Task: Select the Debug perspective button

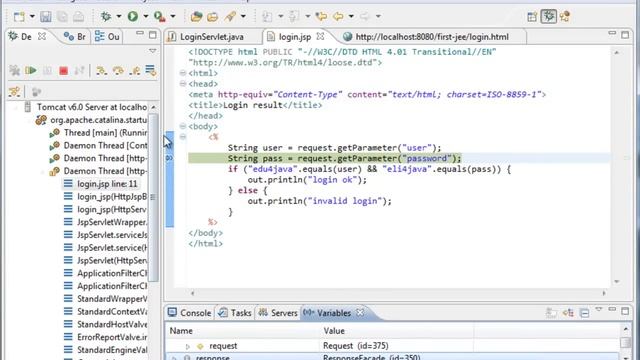Action: tap(549, 17)
